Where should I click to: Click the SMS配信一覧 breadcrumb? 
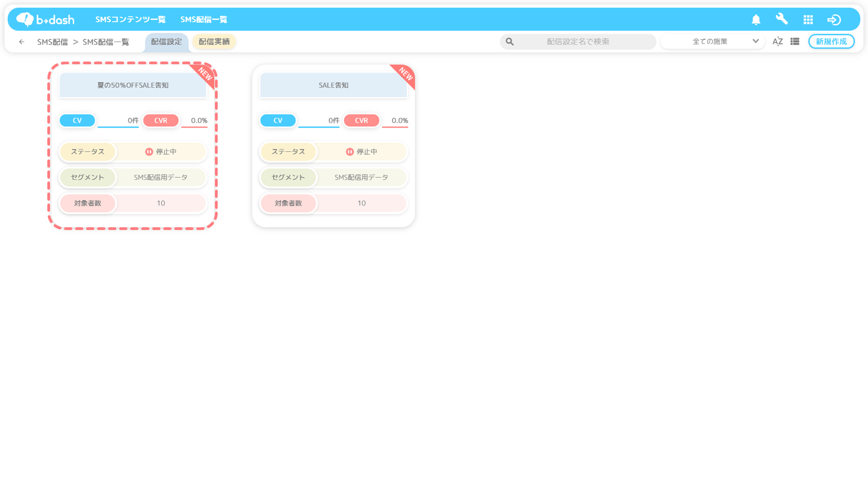pos(106,42)
